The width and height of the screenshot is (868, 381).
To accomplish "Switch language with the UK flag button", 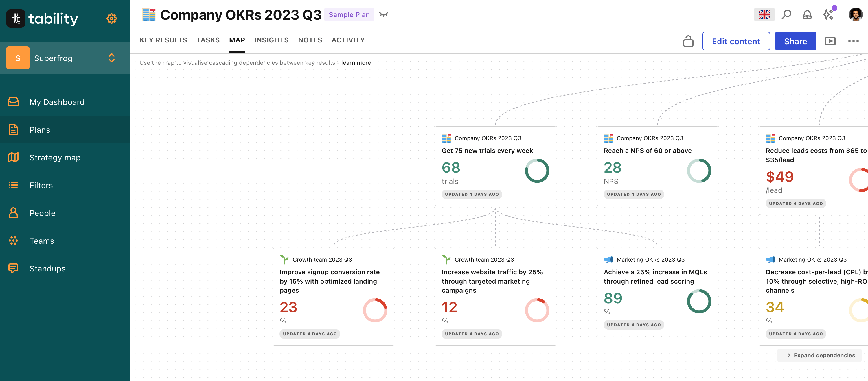I will click(764, 14).
